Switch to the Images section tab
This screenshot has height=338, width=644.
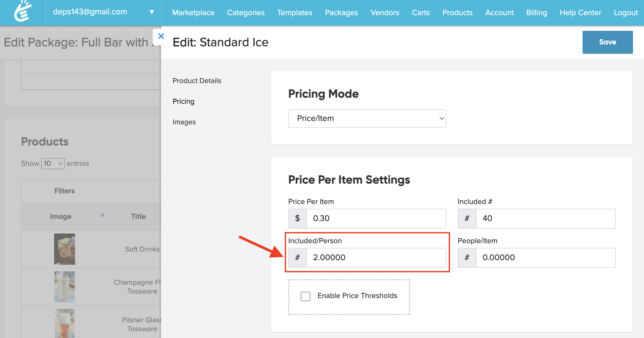click(184, 122)
